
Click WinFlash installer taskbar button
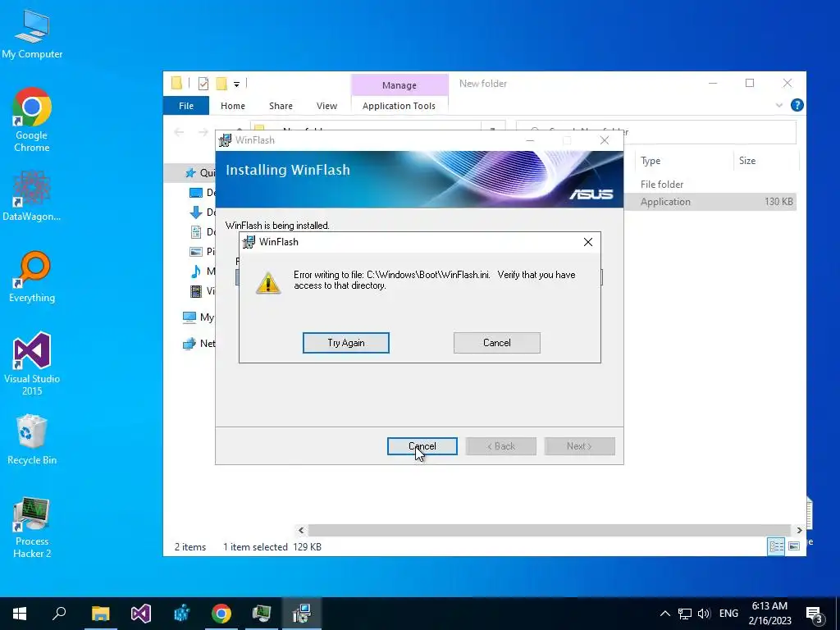click(x=302, y=614)
